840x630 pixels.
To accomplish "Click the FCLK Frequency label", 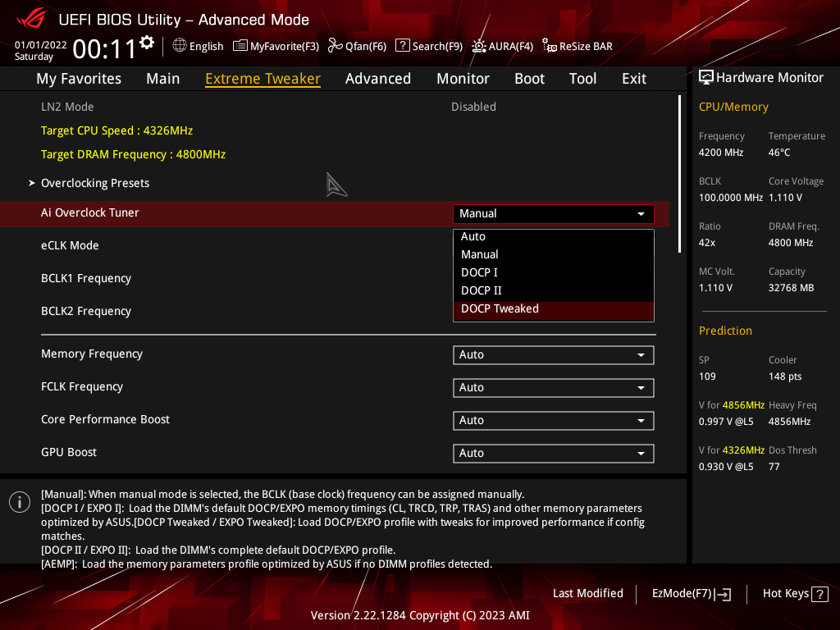I will click(x=82, y=387).
